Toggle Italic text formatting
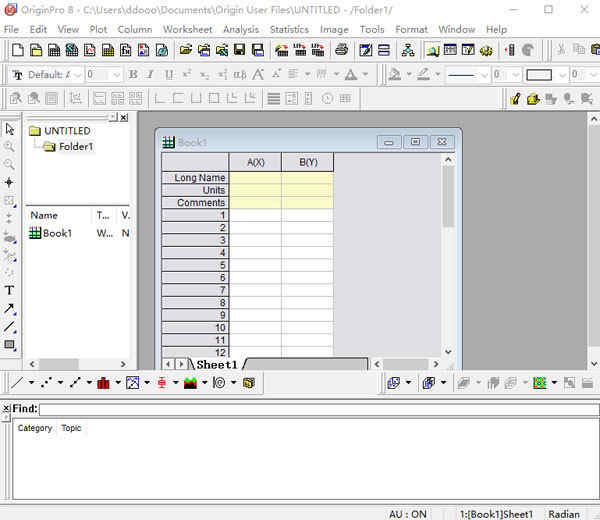Image resolution: width=600 pixels, height=520 pixels. 150,75
